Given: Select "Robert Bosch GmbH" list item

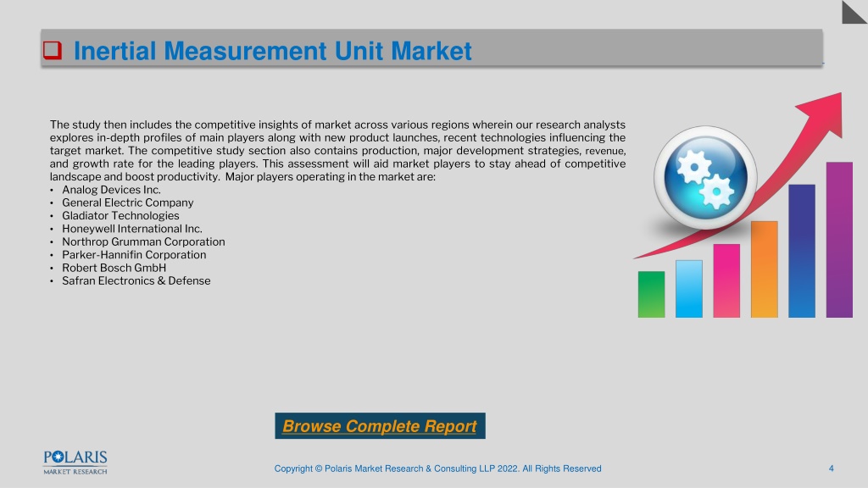Looking at the screenshot, I should point(114,268).
